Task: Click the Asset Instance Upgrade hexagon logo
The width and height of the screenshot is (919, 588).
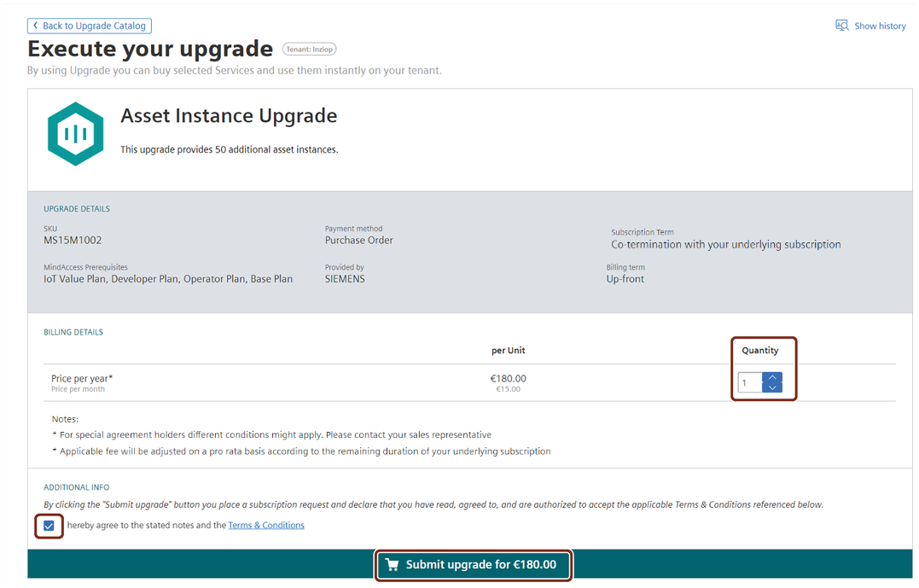Action: tap(76, 134)
